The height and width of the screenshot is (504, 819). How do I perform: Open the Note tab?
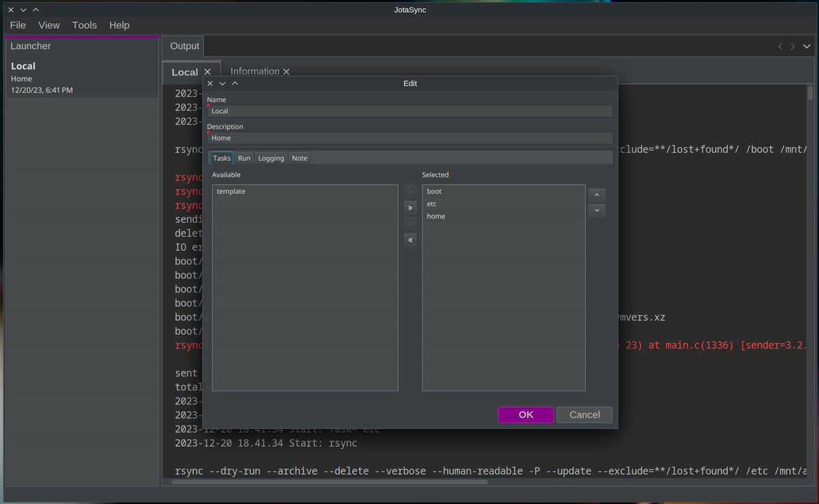pos(299,158)
